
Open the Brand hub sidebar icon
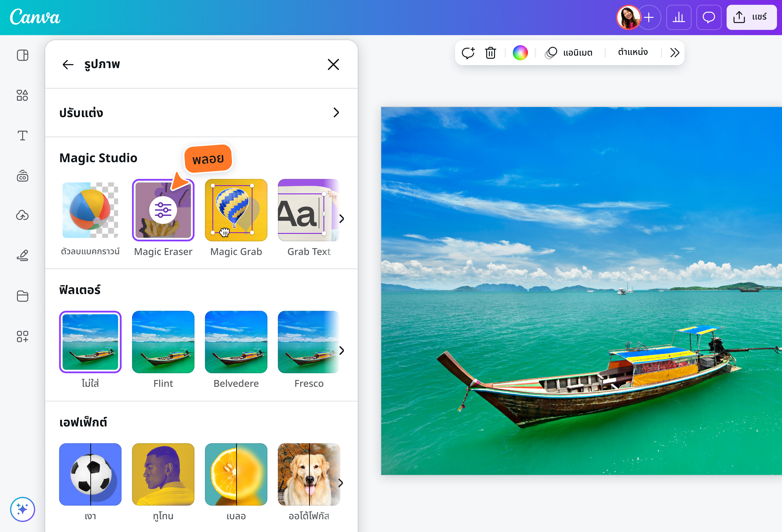point(23,176)
